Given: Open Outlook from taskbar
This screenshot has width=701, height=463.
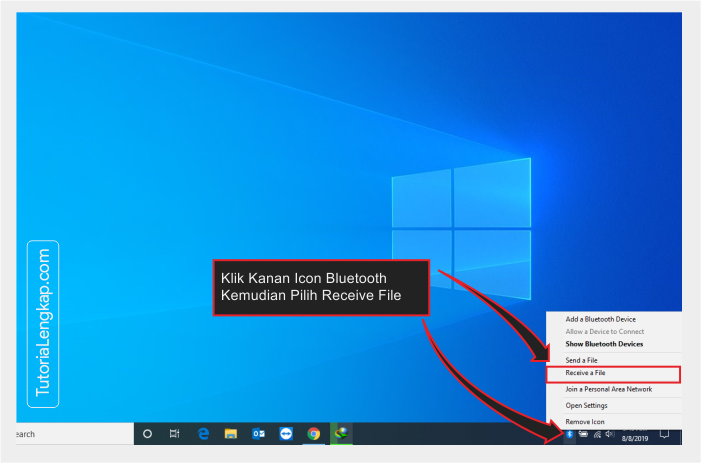Looking at the screenshot, I should (x=258, y=434).
